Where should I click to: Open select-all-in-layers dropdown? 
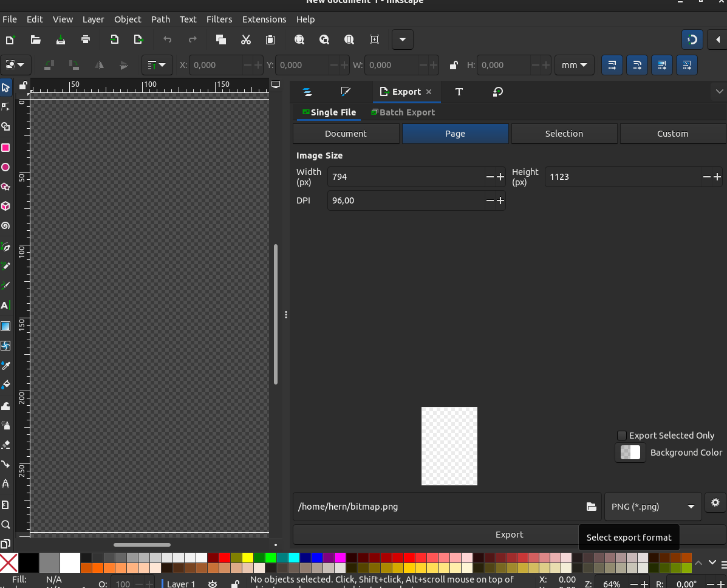point(15,65)
